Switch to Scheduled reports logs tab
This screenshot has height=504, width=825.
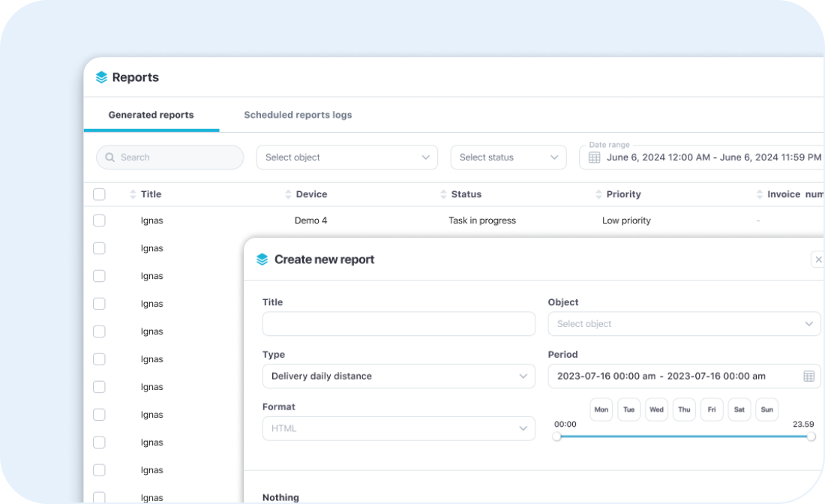298,115
